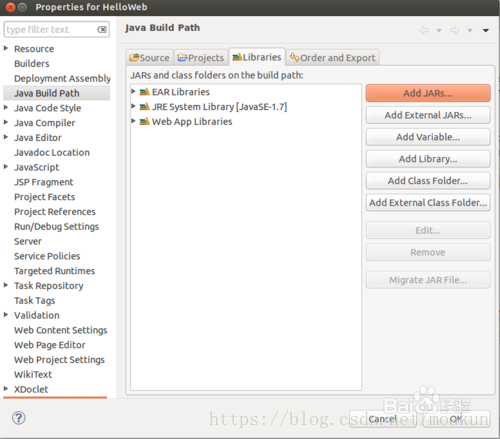
Task: Open the JSP Fragment page
Action: coord(44,182)
